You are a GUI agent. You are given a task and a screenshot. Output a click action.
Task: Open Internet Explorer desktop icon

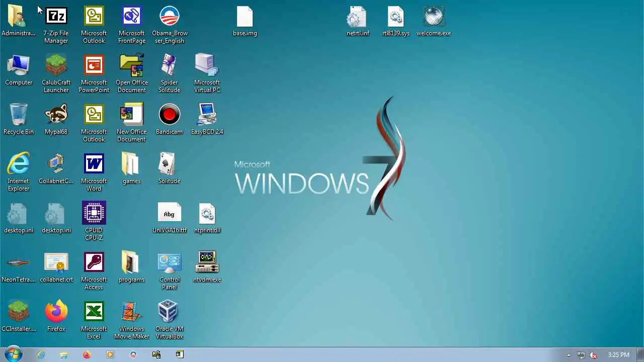(x=19, y=173)
